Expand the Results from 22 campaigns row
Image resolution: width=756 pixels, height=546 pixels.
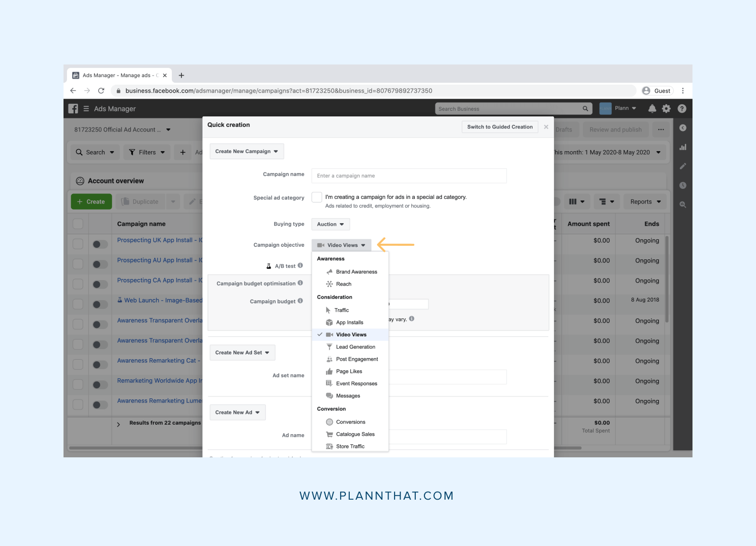tap(118, 425)
